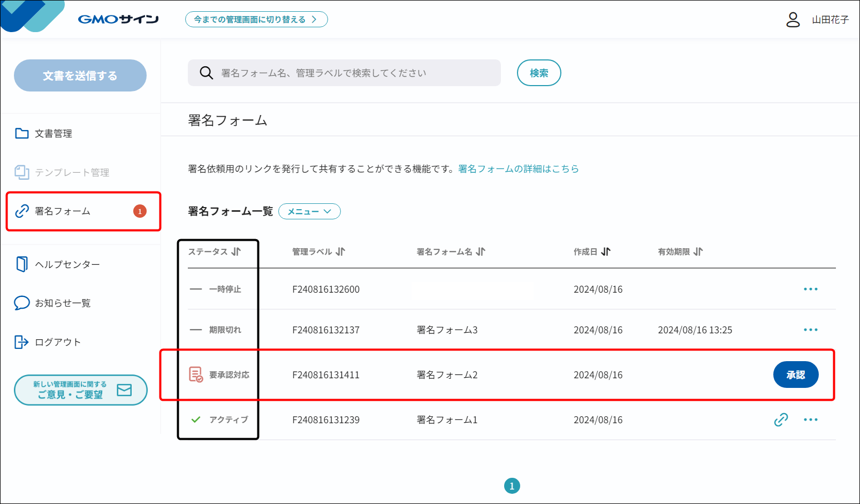Select page 1 in the pagination
860x504 pixels.
(x=512, y=486)
